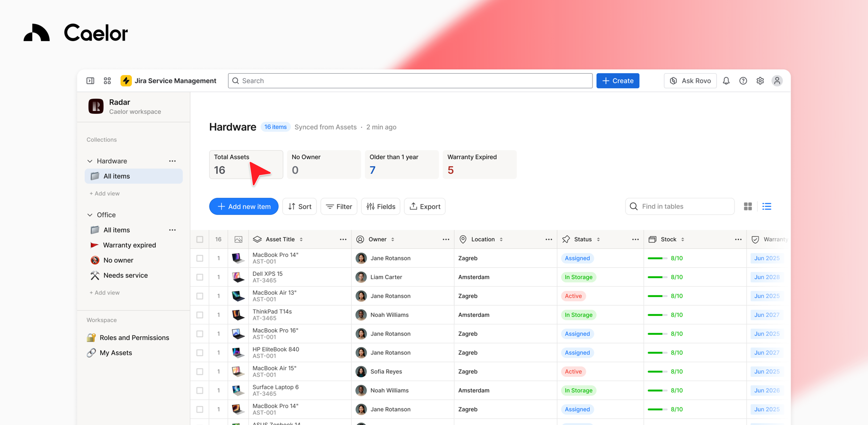
Task: Open settings gear in top bar
Action: point(760,81)
